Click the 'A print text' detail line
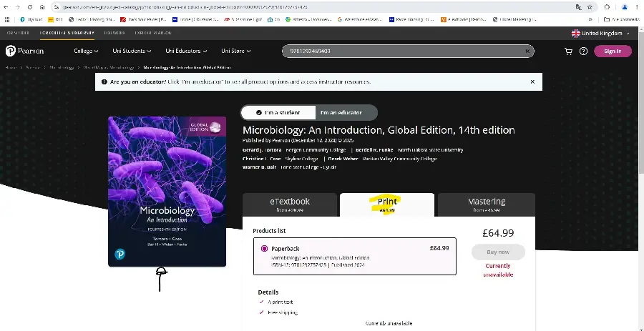This screenshot has height=331, width=644. coord(280,302)
